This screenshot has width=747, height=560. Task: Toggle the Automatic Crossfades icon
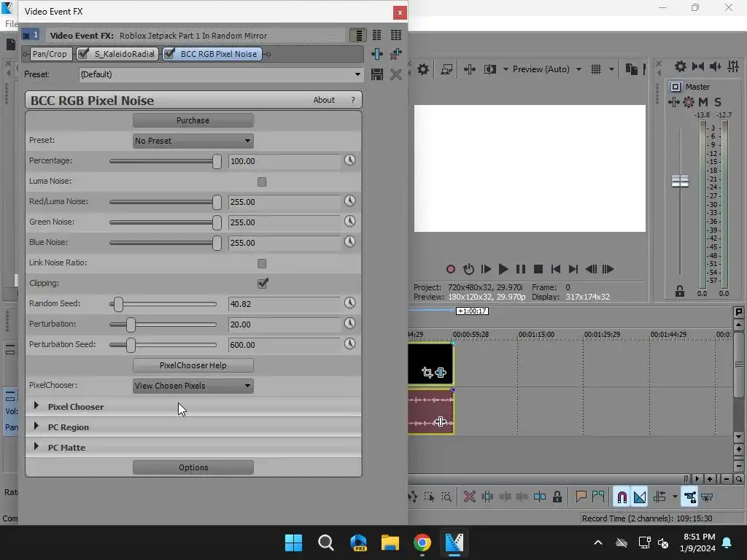639,497
